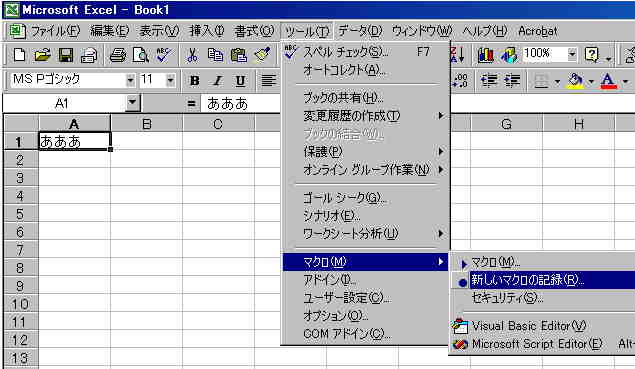The height and width of the screenshot is (369, 635).
Task: Toggle Underline formatting button
Action: pyautogui.click(x=241, y=81)
